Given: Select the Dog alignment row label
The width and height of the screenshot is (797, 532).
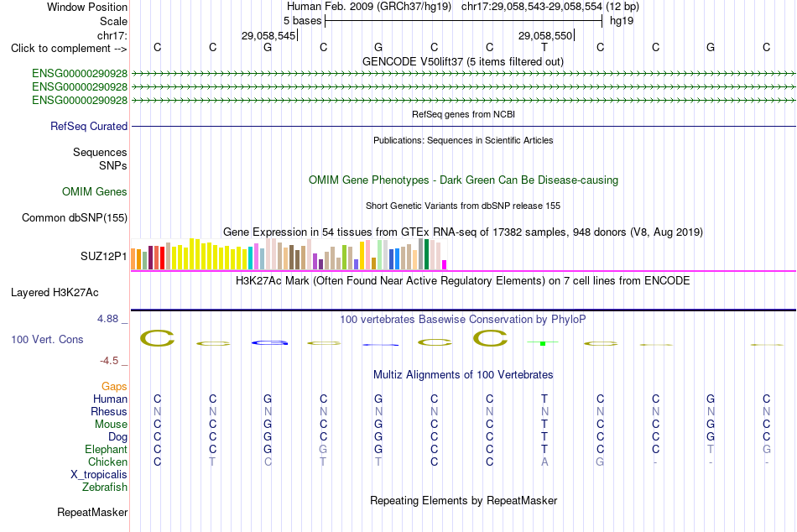Looking at the screenshot, I should point(118,437).
